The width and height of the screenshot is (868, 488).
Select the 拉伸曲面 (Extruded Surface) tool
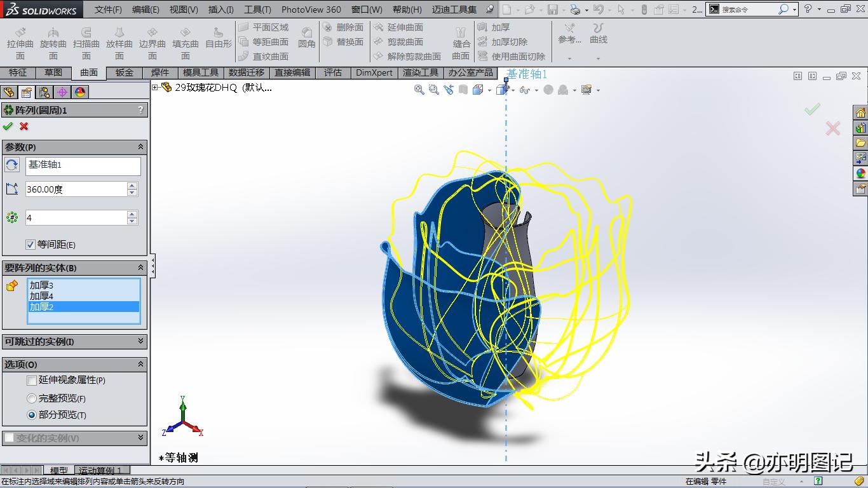tap(19, 39)
